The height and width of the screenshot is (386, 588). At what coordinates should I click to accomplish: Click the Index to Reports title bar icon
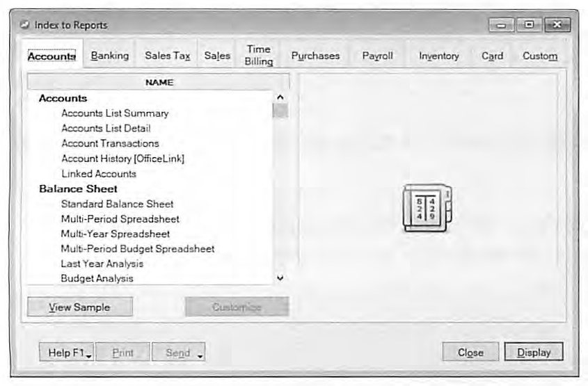pos(25,25)
